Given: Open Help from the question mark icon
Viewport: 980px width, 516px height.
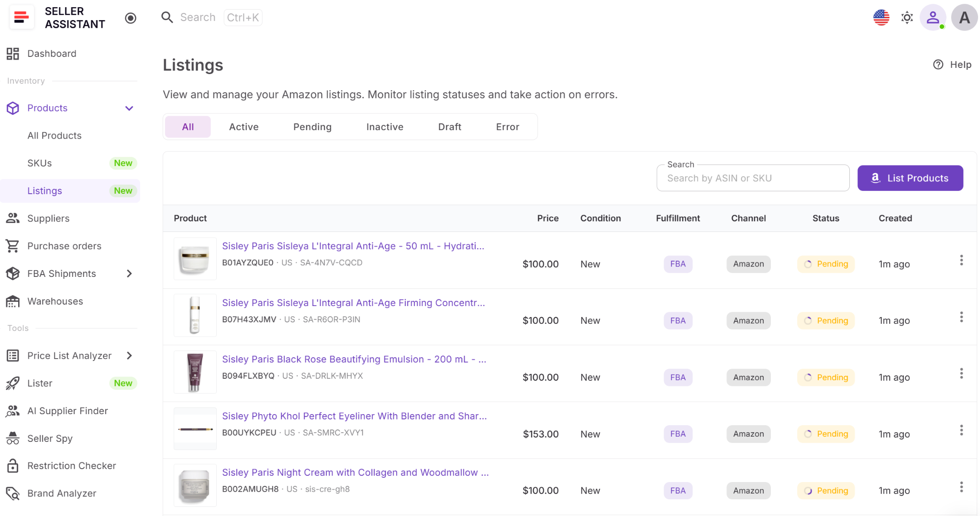Looking at the screenshot, I should point(938,65).
